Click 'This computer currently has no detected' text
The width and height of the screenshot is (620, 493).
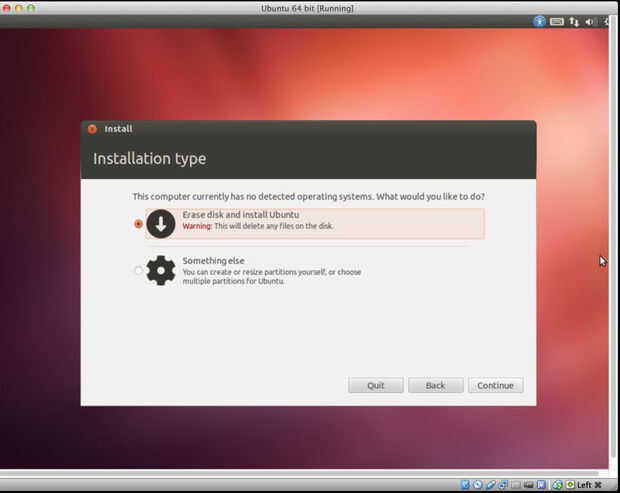tap(308, 196)
